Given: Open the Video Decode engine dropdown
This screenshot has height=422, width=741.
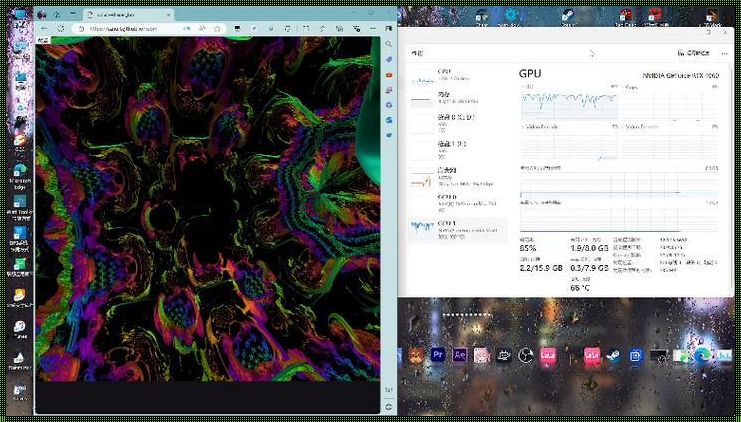Looking at the screenshot, I should (x=641, y=127).
